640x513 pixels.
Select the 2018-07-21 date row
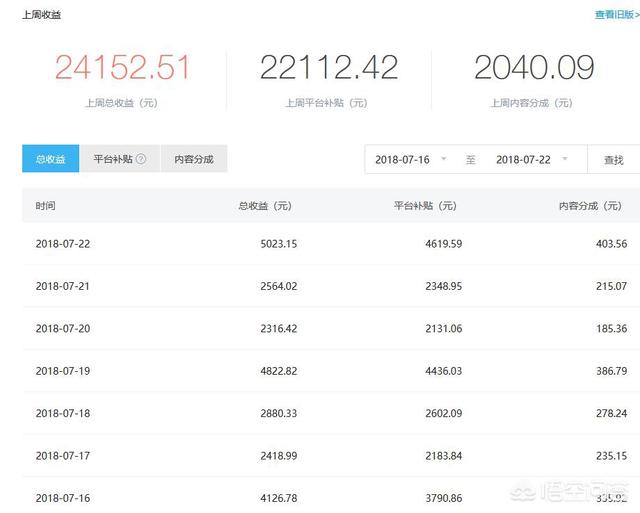coord(331,286)
